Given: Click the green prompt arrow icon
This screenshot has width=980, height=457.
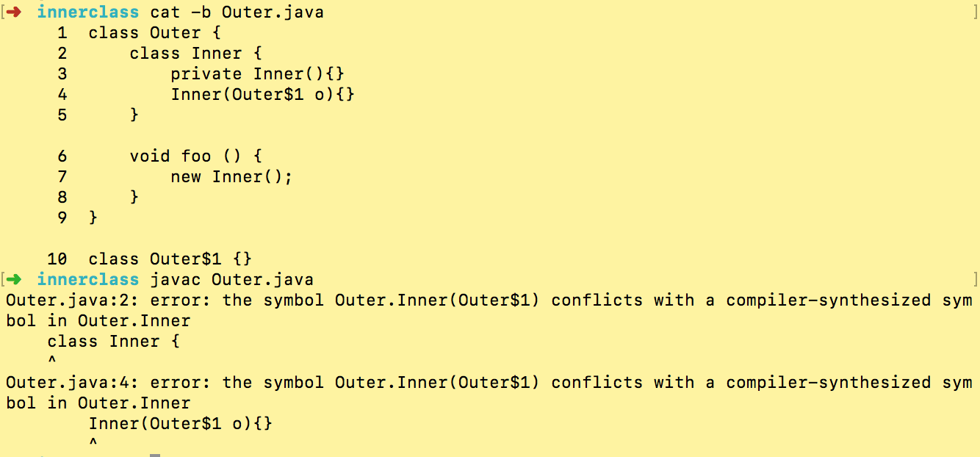Looking at the screenshot, I should 14,279.
